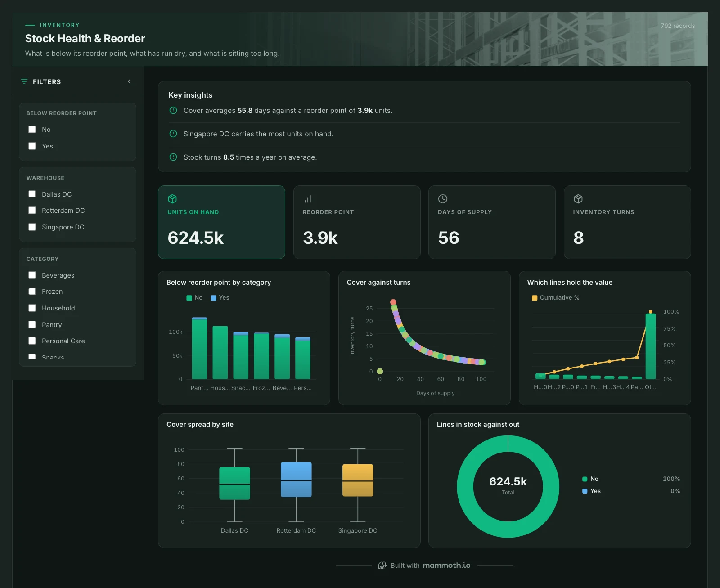Enable the Dallas DC warehouse filter

(x=32, y=194)
